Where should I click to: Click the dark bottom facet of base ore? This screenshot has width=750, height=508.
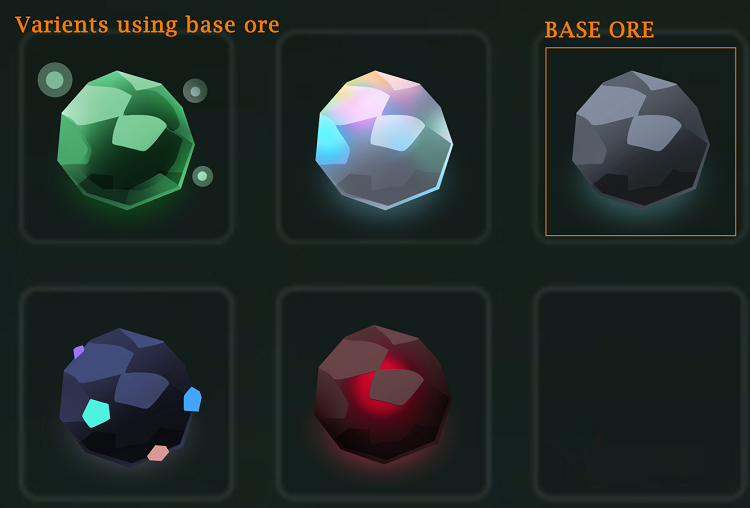coord(643,189)
